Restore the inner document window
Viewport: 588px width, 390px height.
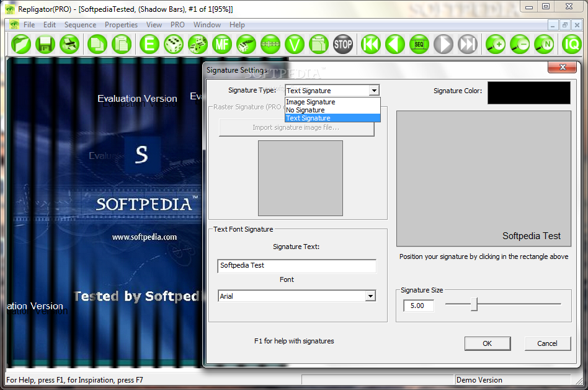click(564, 25)
